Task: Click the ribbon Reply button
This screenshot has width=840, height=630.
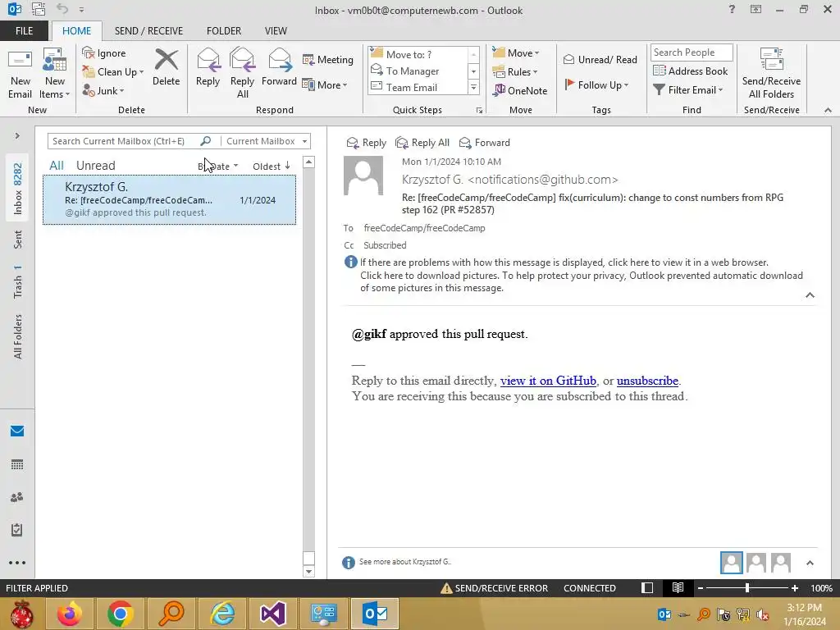Action: (x=208, y=67)
